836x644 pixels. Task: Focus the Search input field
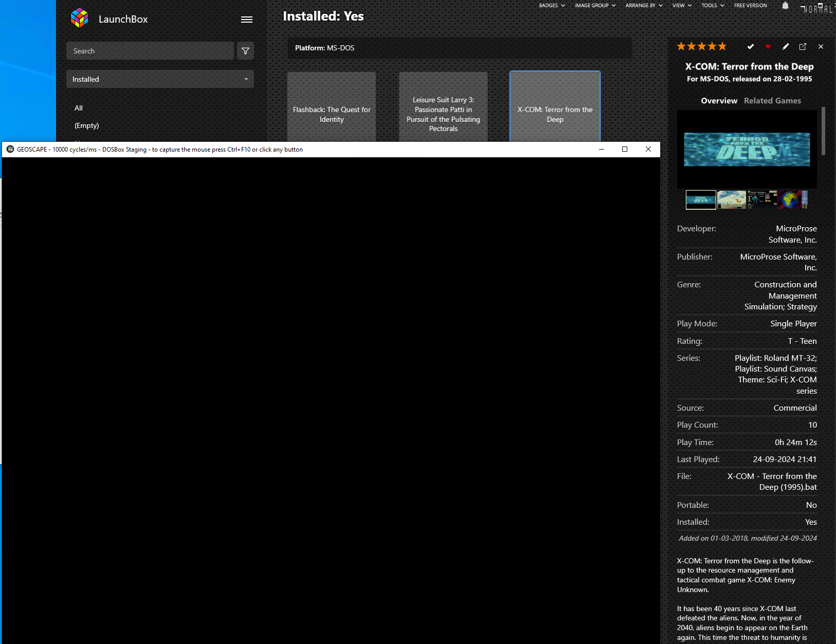pos(150,51)
